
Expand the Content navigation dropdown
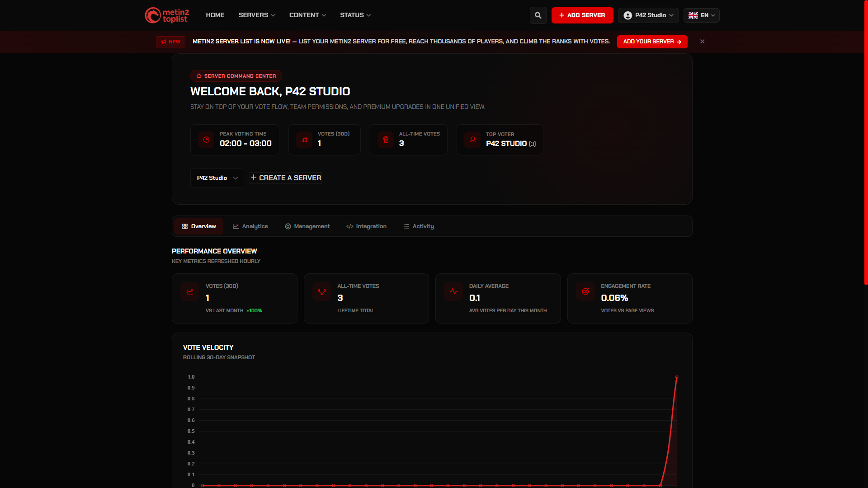(307, 15)
